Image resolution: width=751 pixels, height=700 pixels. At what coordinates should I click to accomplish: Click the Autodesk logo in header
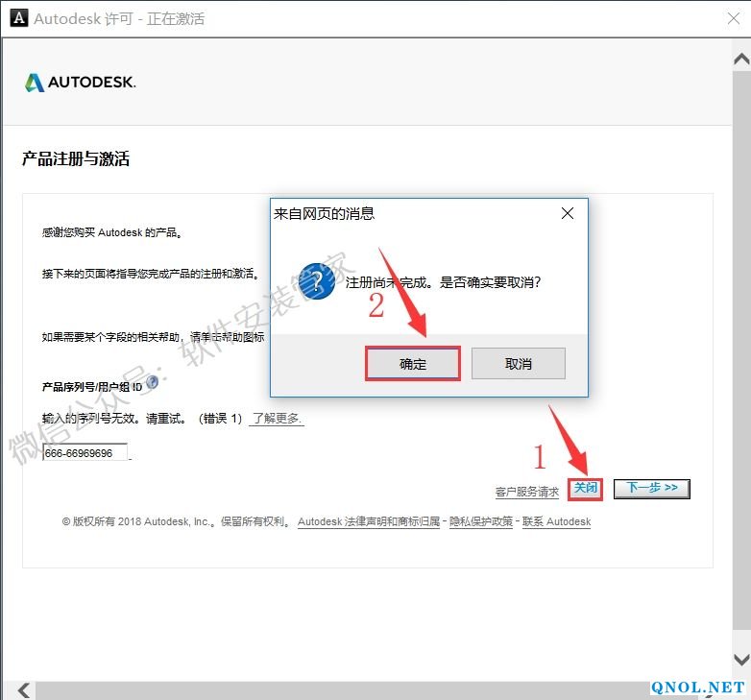coord(81,83)
